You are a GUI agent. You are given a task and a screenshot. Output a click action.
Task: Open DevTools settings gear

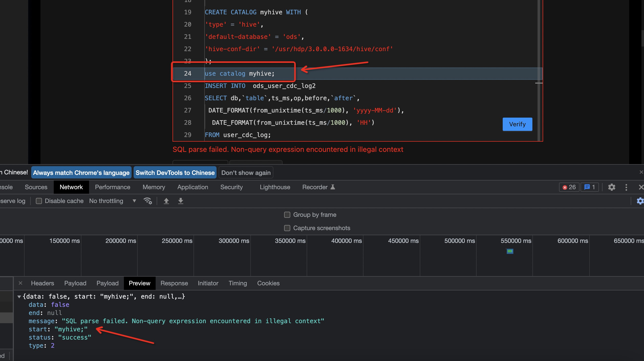pos(612,187)
